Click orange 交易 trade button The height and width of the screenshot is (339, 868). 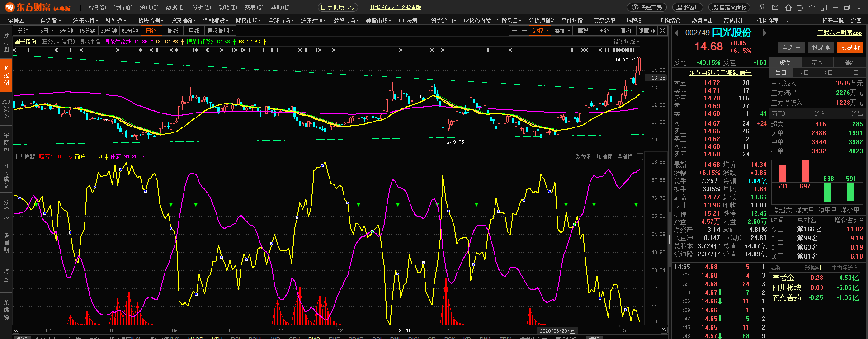click(x=850, y=47)
